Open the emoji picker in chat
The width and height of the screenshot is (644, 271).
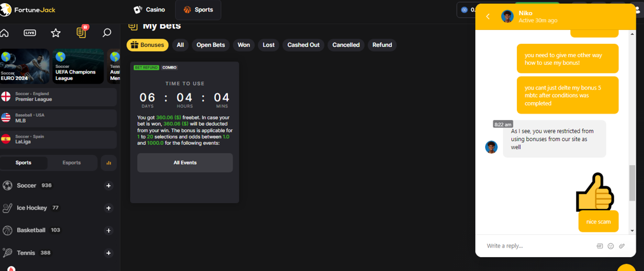coord(611,246)
